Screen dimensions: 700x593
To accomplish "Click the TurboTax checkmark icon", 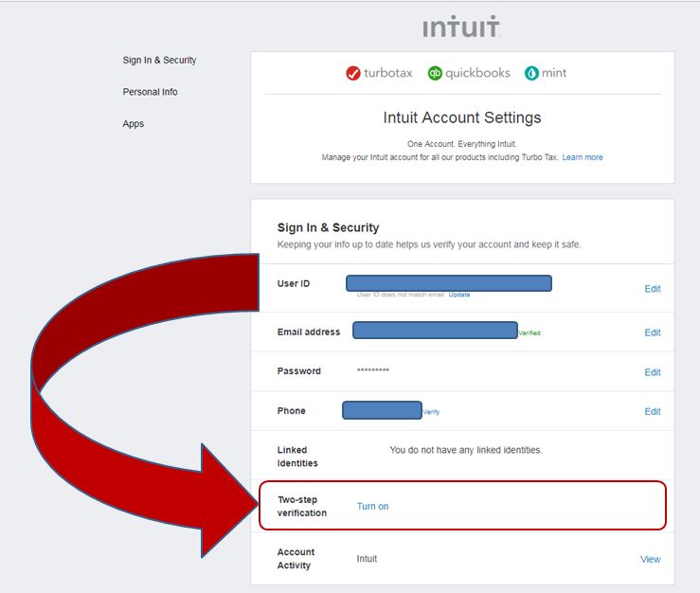I will click(x=353, y=73).
